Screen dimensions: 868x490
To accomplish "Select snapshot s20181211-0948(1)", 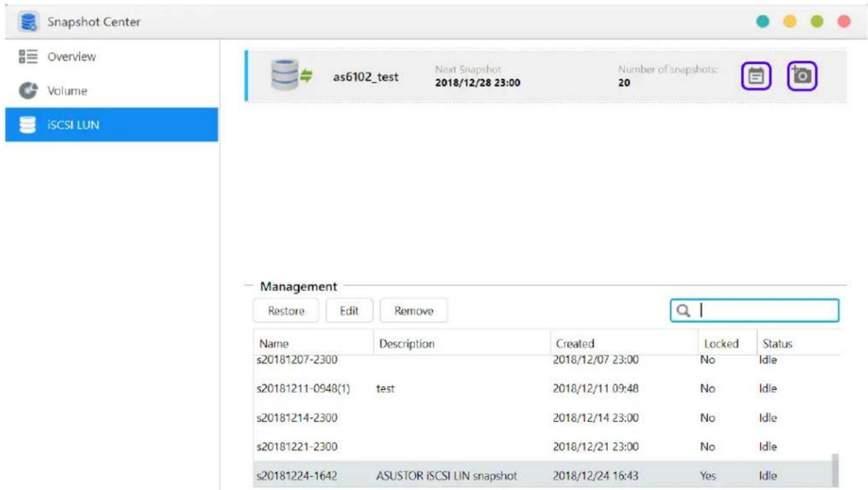I will click(x=303, y=389).
